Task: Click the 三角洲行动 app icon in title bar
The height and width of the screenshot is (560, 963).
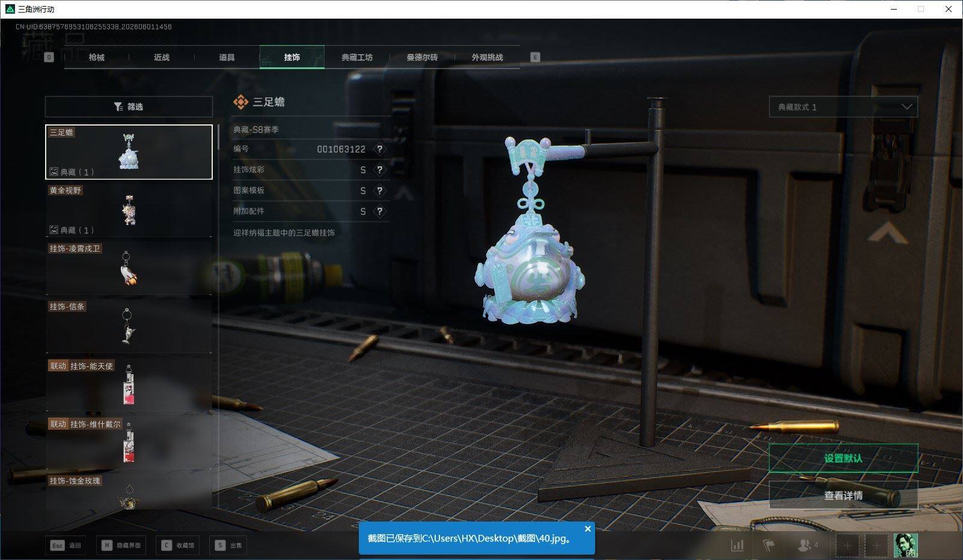Action: tap(10, 9)
